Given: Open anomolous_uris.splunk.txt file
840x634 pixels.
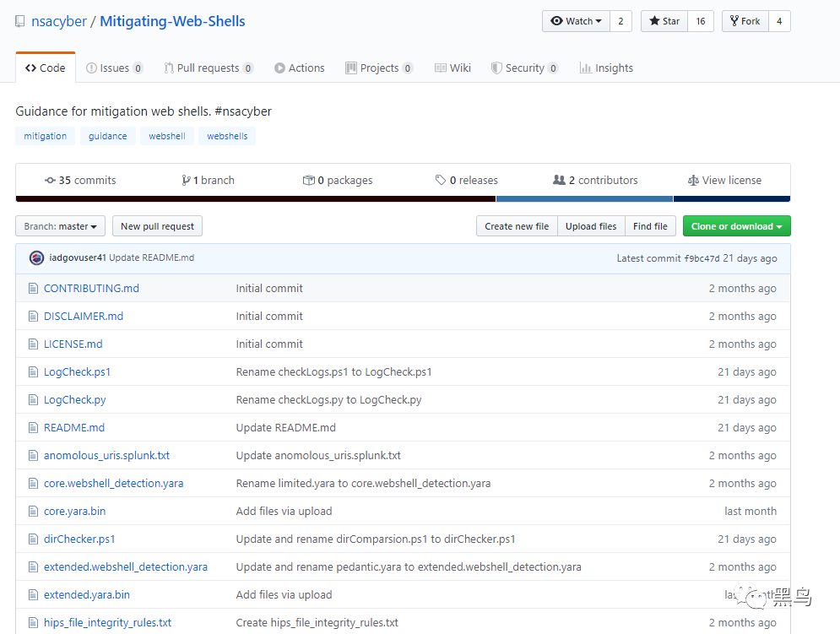Looking at the screenshot, I should pyautogui.click(x=106, y=456).
